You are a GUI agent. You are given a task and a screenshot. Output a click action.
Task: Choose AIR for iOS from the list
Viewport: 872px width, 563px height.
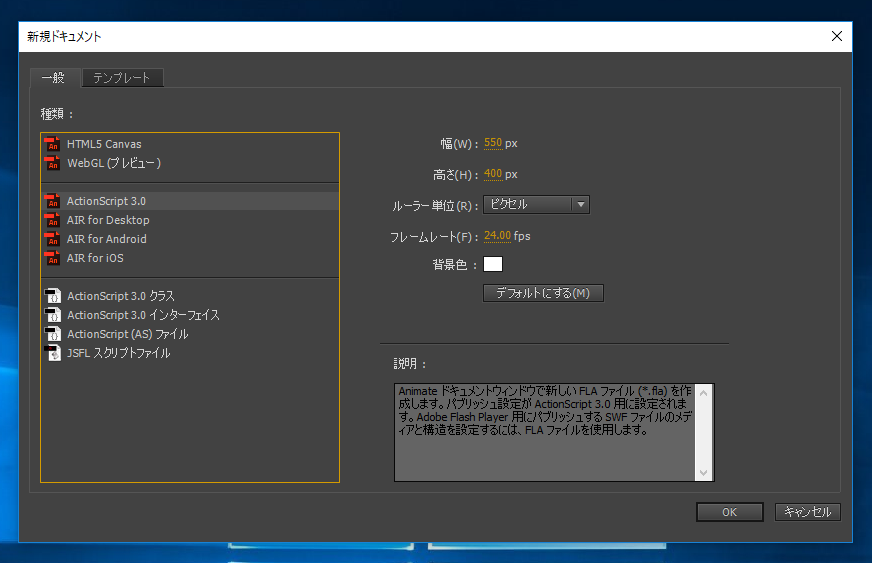190,258
